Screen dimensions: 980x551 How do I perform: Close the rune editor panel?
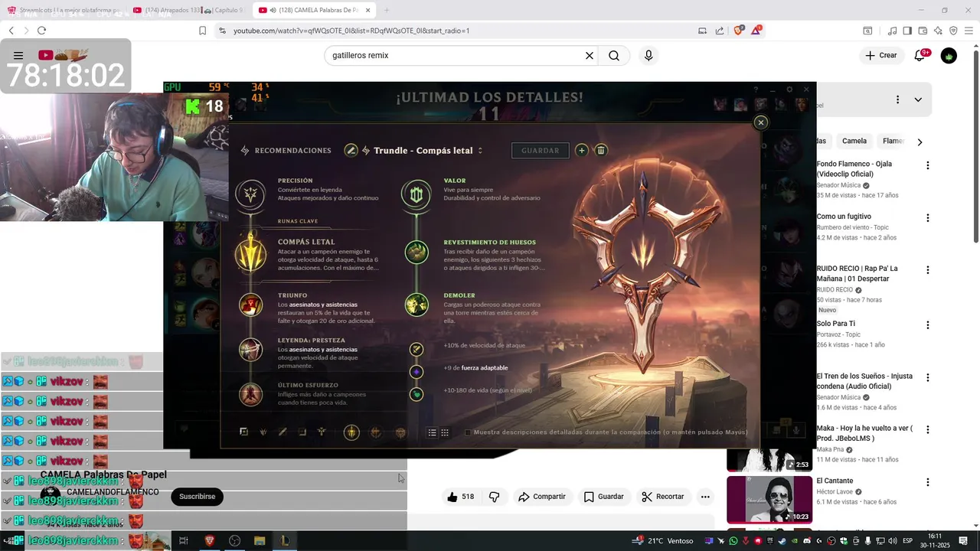point(760,122)
